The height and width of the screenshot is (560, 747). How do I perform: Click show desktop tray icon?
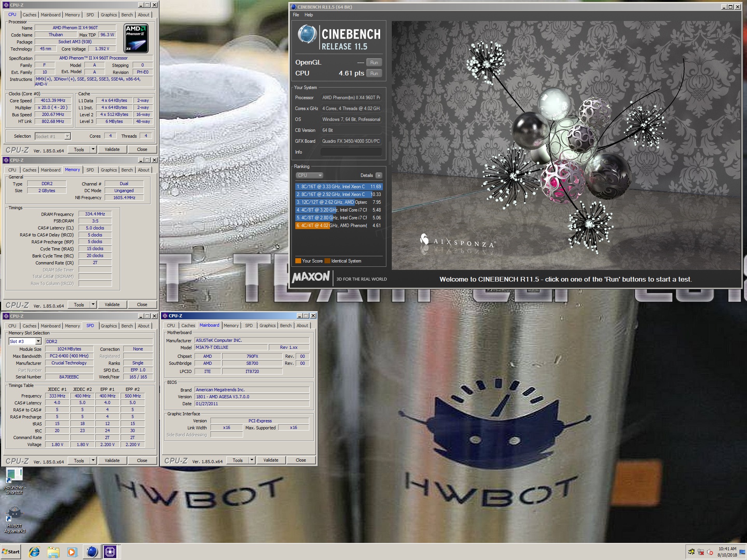click(742, 551)
